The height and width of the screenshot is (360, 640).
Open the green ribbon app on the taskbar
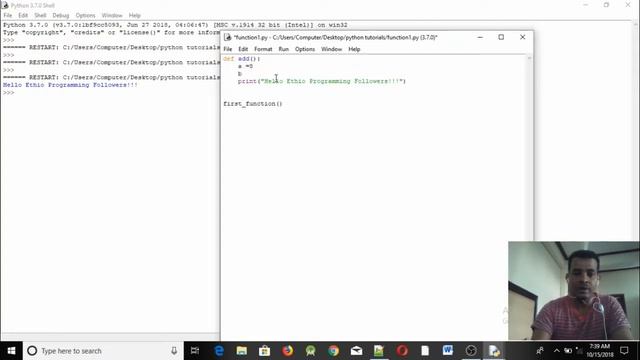pyautogui.click(x=310, y=351)
